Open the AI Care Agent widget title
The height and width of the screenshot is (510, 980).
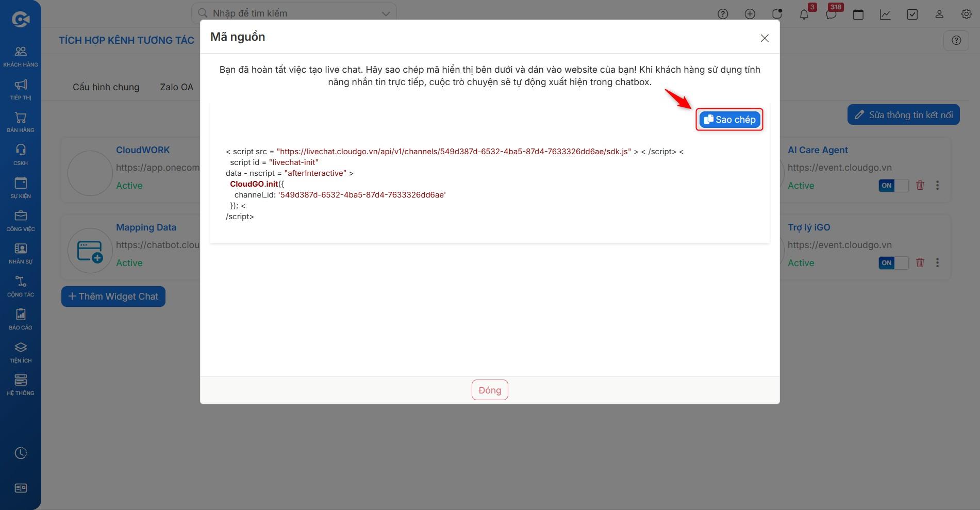818,150
